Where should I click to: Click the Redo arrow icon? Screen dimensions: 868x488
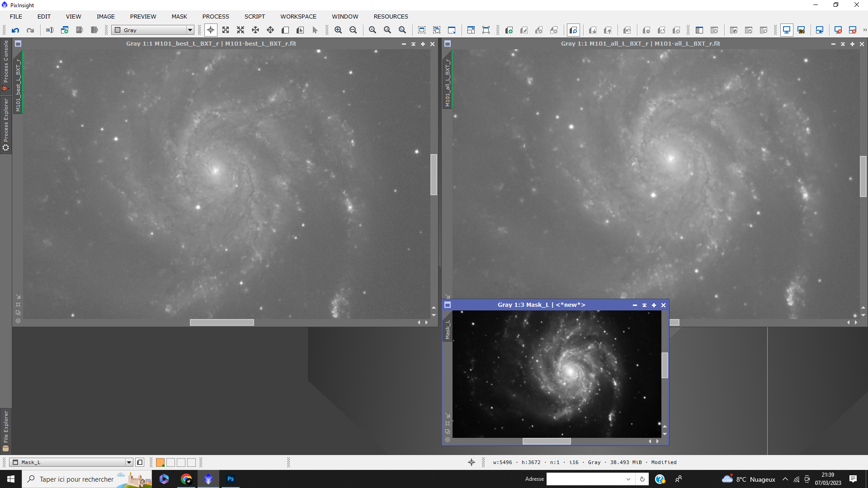30,30
